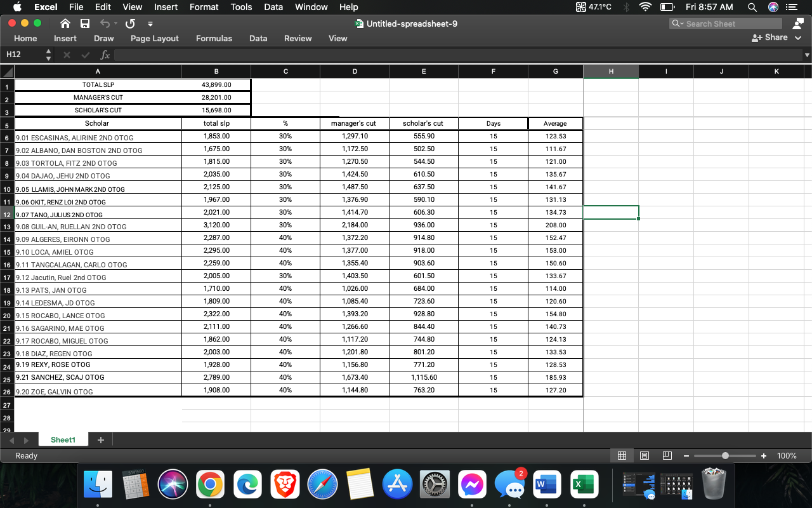Click the Enter checkmark in formula bar

86,55
